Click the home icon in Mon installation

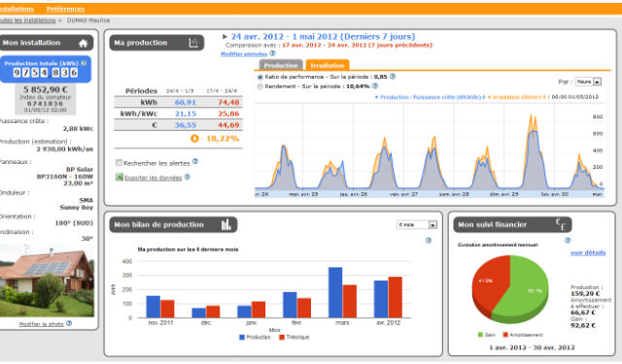point(83,44)
